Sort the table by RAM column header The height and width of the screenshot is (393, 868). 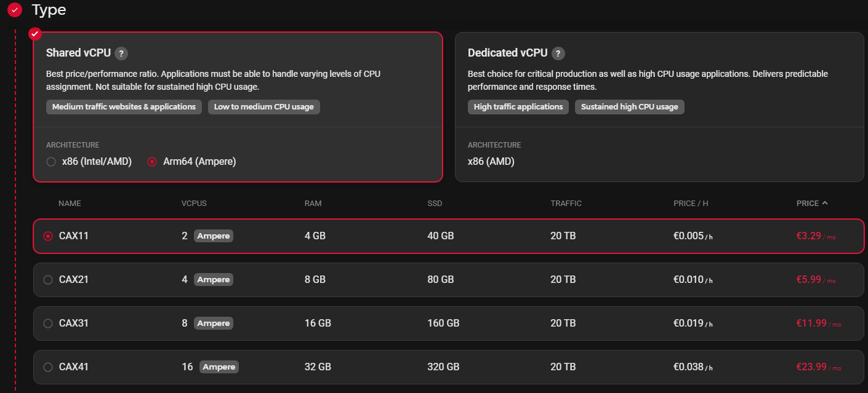(313, 204)
